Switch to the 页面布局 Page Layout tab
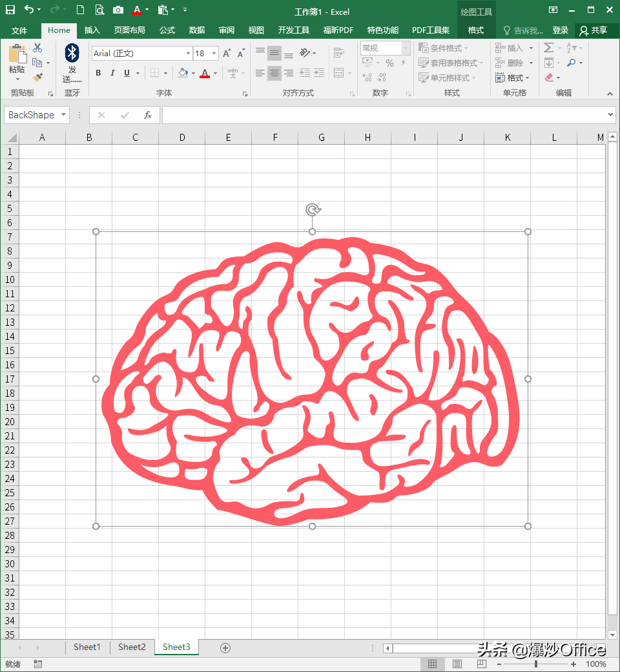The height and width of the screenshot is (672, 620). click(x=129, y=30)
